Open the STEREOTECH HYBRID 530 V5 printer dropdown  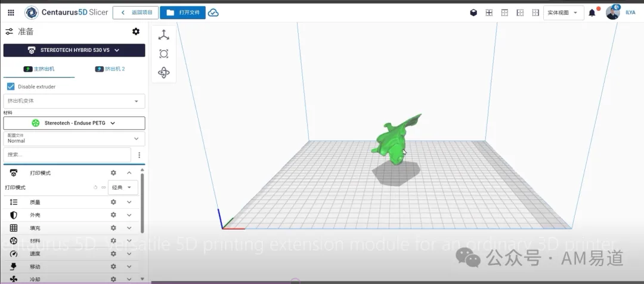tap(75, 50)
